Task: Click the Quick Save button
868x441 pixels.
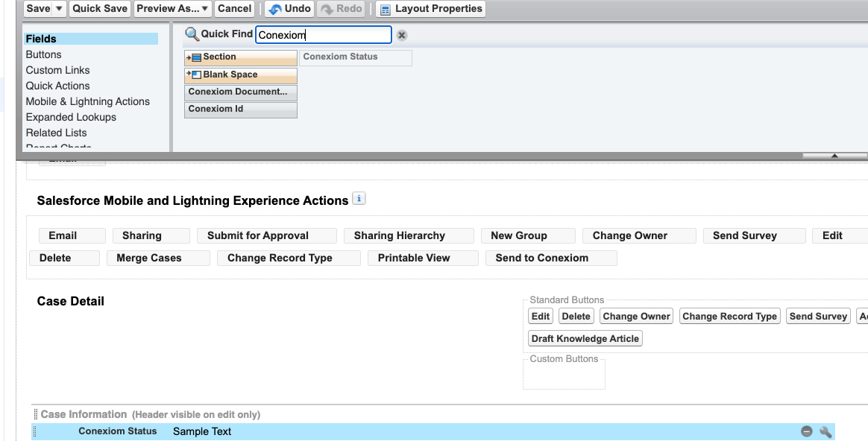Action: pyautogui.click(x=100, y=9)
